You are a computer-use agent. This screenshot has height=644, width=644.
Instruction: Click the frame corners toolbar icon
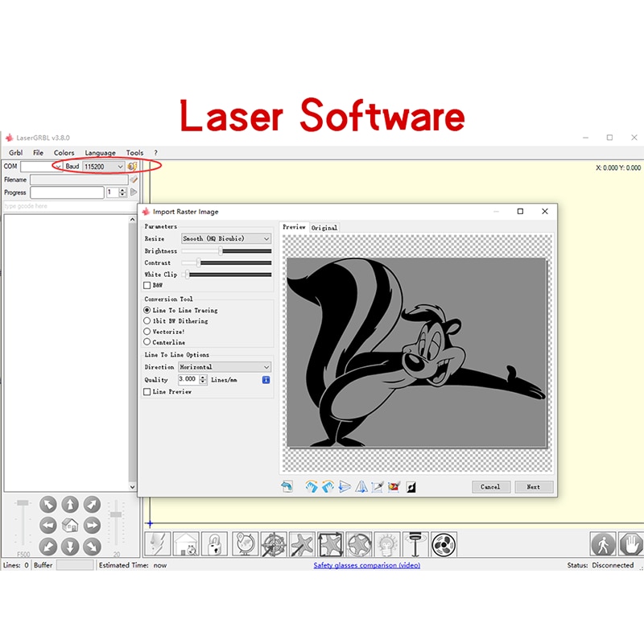(330, 544)
